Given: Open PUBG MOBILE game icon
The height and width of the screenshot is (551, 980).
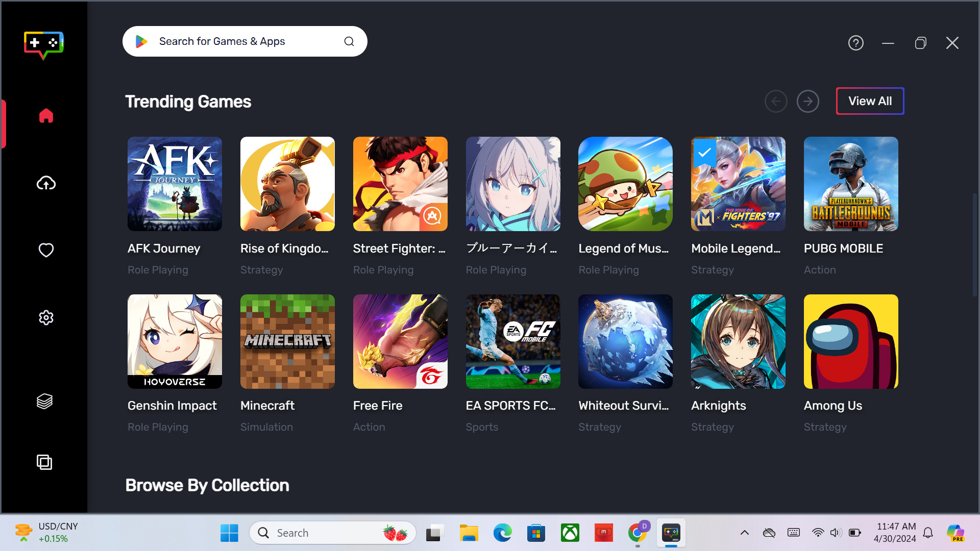Looking at the screenshot, I should click(x=851, y=184).
